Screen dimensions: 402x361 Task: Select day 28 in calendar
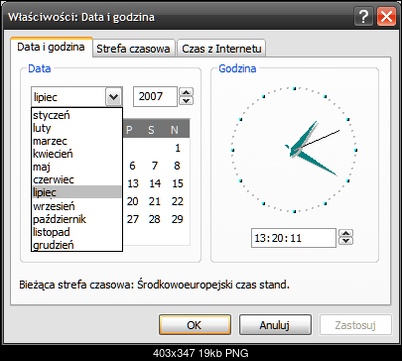click(x=155, y=219)
